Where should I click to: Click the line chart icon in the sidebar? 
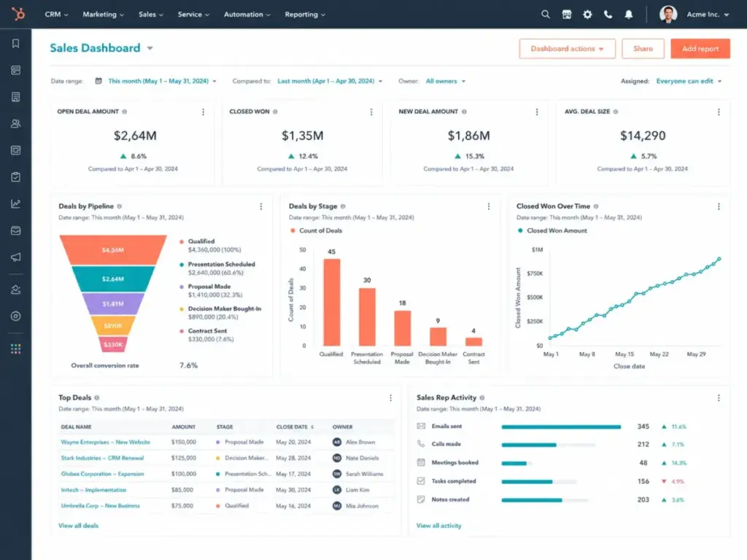point(16,204)
